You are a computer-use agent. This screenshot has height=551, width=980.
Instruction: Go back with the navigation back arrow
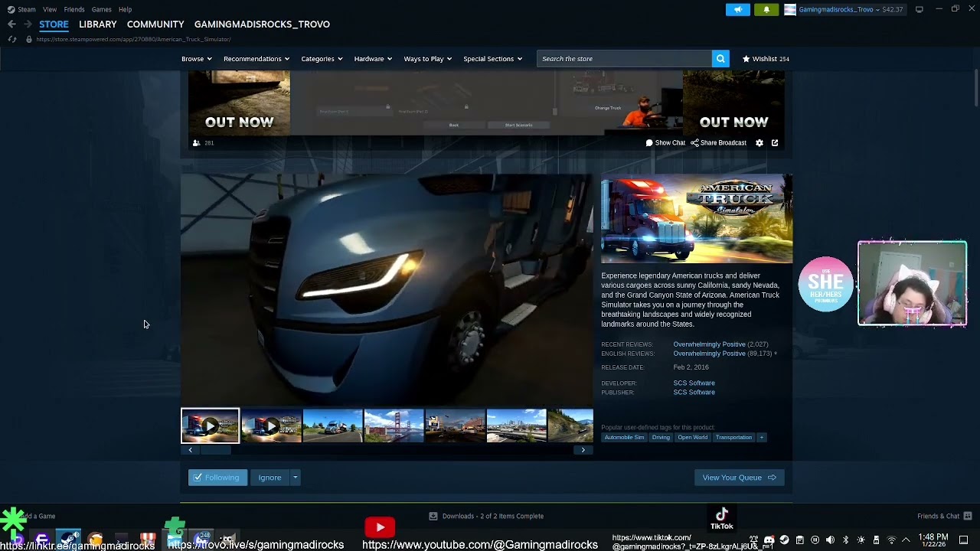pyautogui.click(x=11, y=24)
